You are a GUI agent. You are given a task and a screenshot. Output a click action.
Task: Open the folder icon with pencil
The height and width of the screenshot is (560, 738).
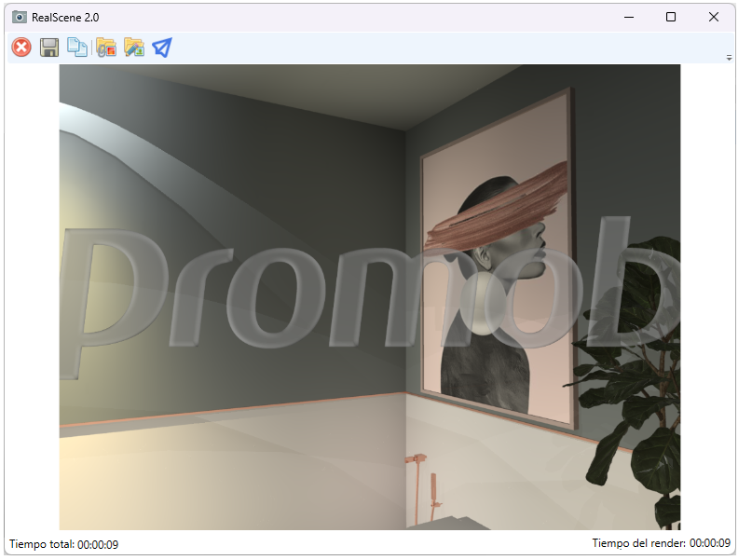[x=134, y=48]
